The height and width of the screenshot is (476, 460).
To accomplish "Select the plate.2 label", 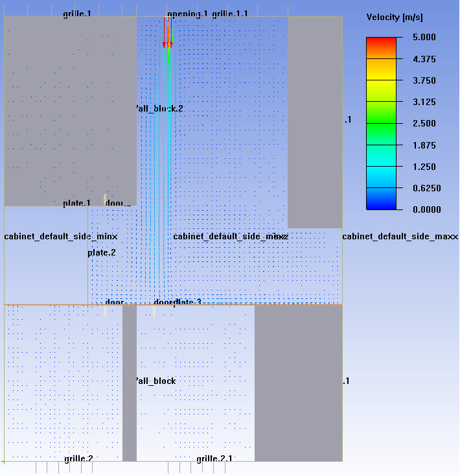I will tap(102, 252).
